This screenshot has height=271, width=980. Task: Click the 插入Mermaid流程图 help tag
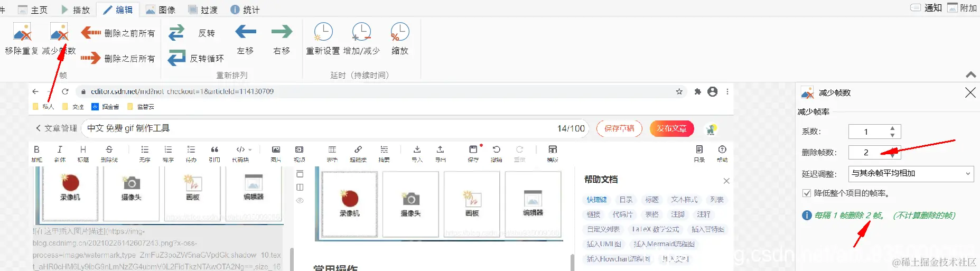664,244
